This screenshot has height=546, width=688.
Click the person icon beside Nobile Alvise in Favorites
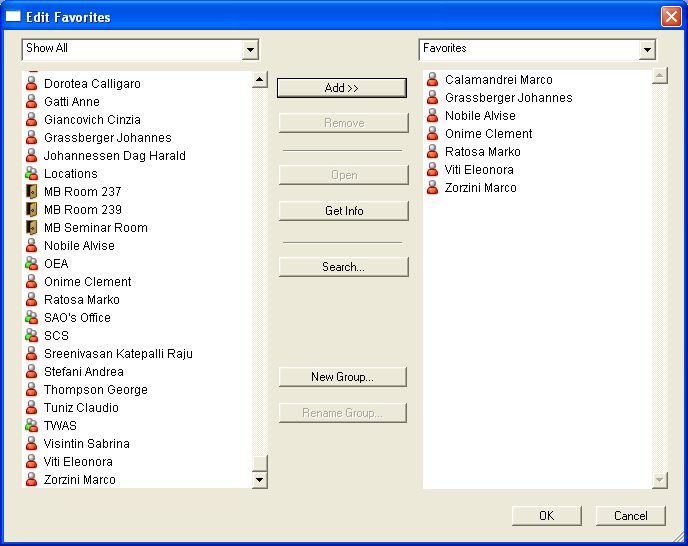coord(433,115)
